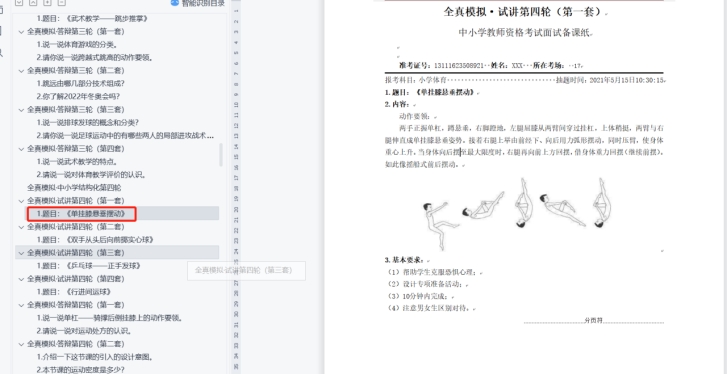Collapse 全真模拟·试讲第四轮（第一套）chevron
This screenshot has width=727, height=374.
(x=21, y=201)
